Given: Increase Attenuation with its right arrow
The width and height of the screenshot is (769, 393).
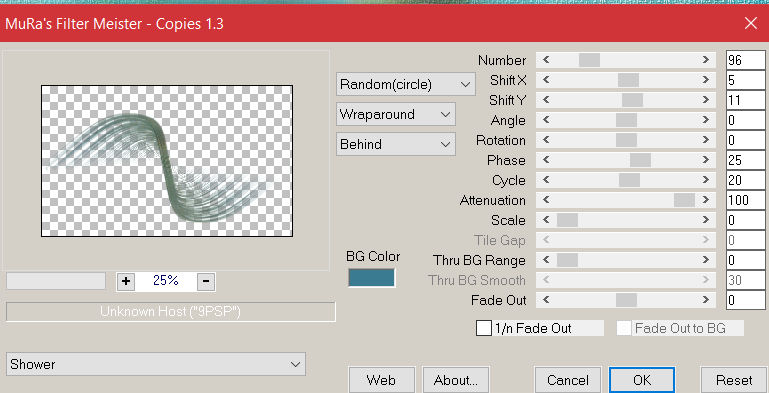Looking at the screenshot, I should (x=705, y=200).
